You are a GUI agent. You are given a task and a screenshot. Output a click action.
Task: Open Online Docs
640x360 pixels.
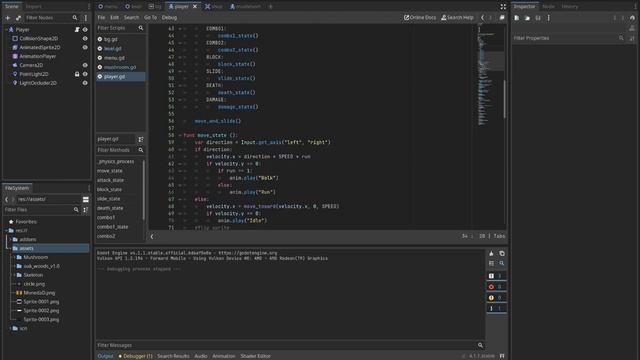click(x=420, y=18)
